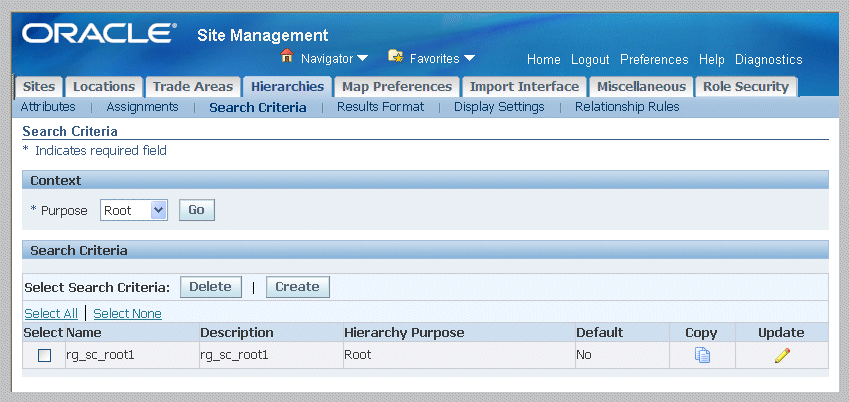Expand the Navigator menu arrow
The width and height of the screenshot is (849, 402).
point(362,58)
